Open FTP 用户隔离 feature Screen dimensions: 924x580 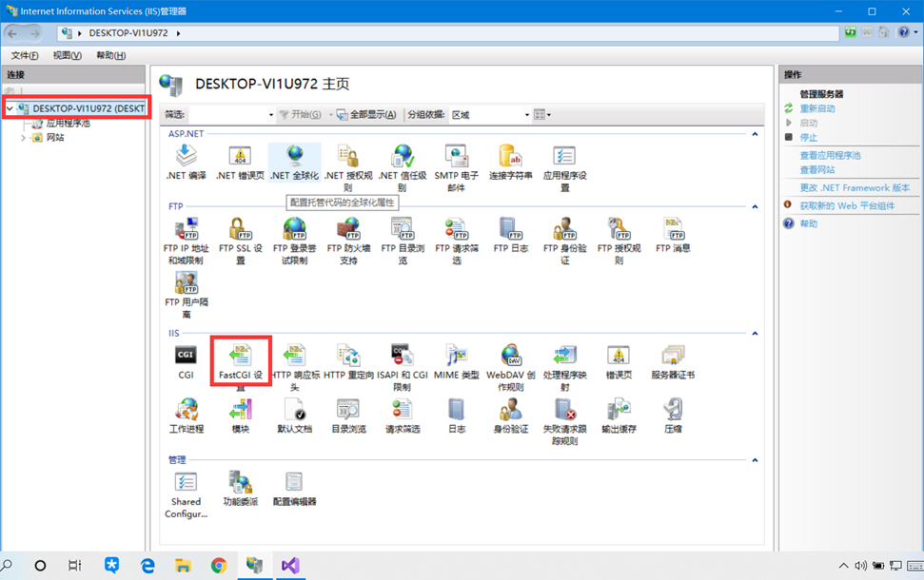coord(187,295)
